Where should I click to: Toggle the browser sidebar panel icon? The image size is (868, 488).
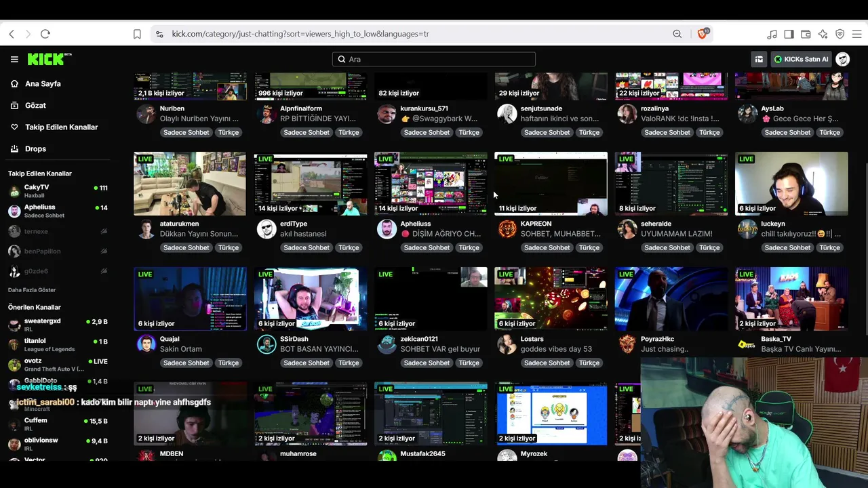tap(789, 34)
